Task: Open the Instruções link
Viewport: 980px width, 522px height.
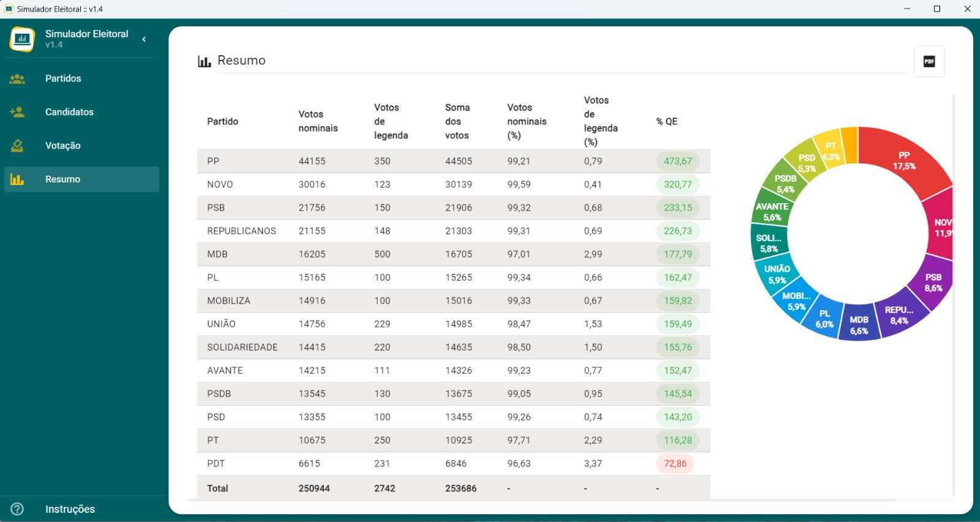Action: 70,509
